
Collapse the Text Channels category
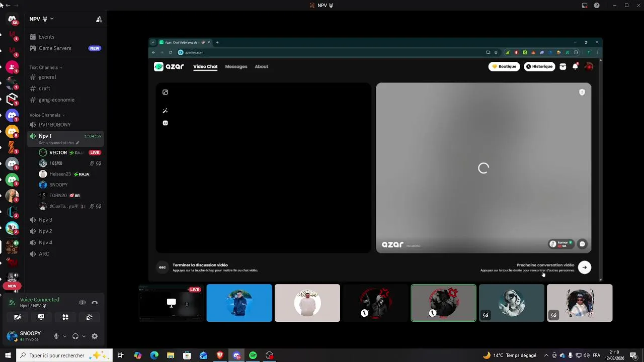click(46, 67)
